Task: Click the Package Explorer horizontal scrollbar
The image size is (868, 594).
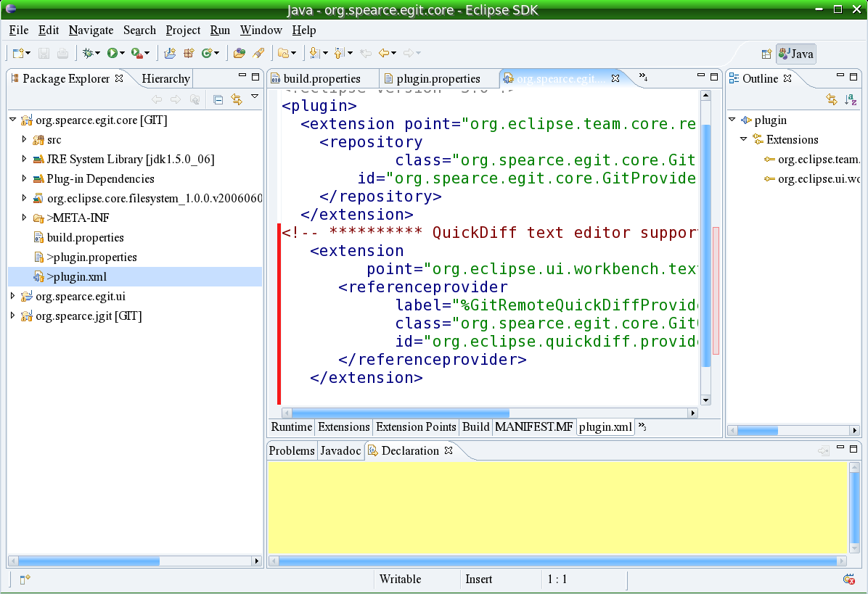Action: click(89, 561)
